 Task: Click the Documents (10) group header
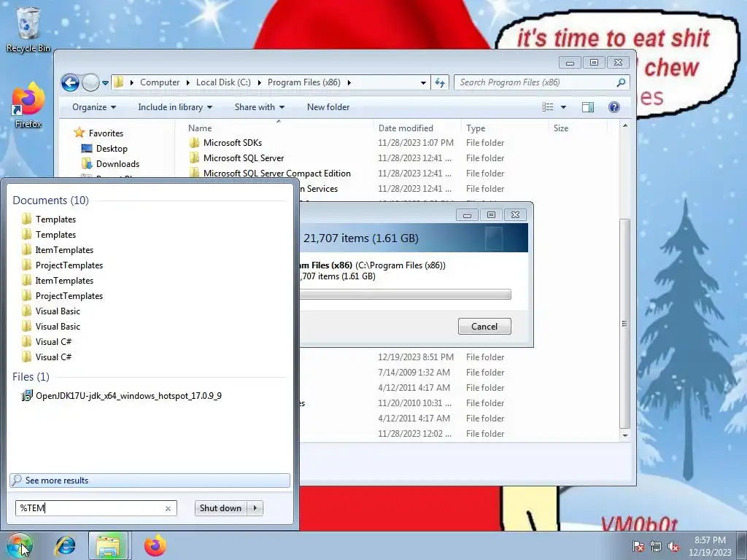point(50,200)
